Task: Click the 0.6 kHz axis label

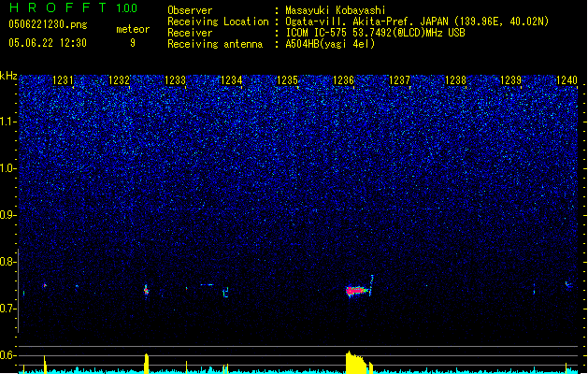Action: 7,355
